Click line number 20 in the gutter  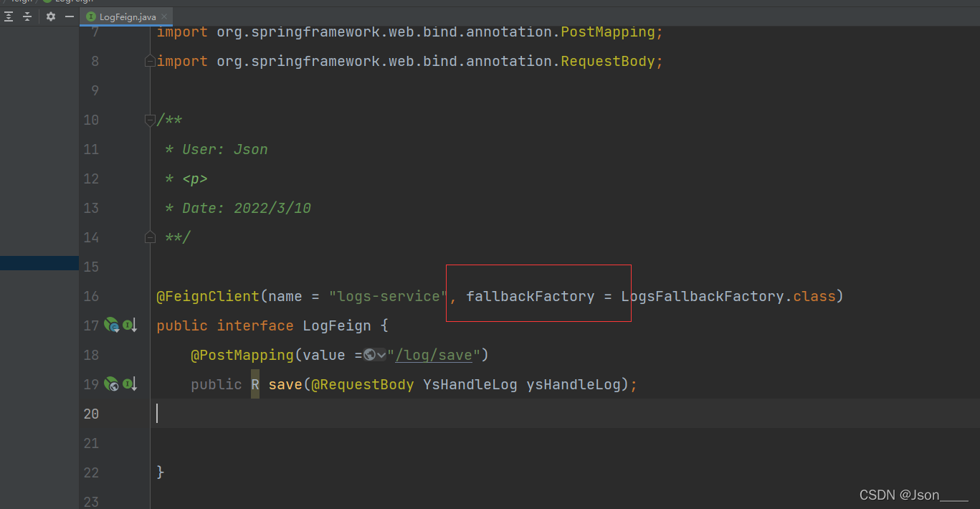point(91,414)
